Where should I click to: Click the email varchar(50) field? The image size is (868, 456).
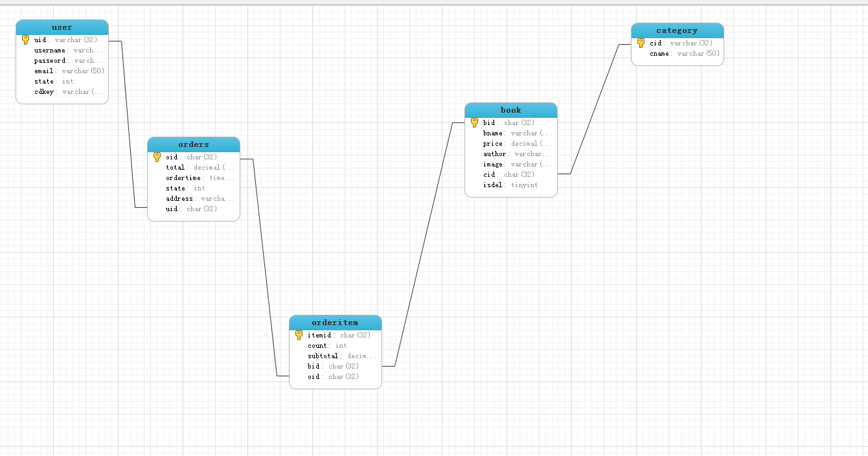click(69, 71)
